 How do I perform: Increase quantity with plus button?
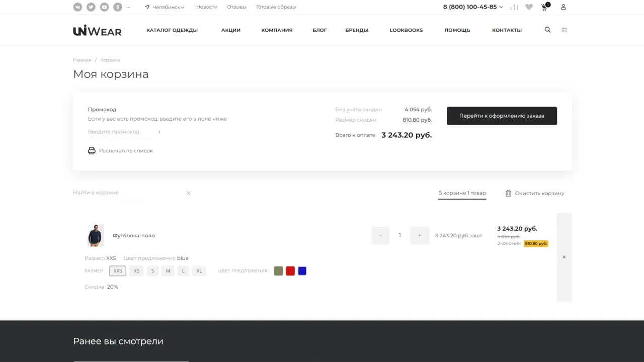pos(420,235)
